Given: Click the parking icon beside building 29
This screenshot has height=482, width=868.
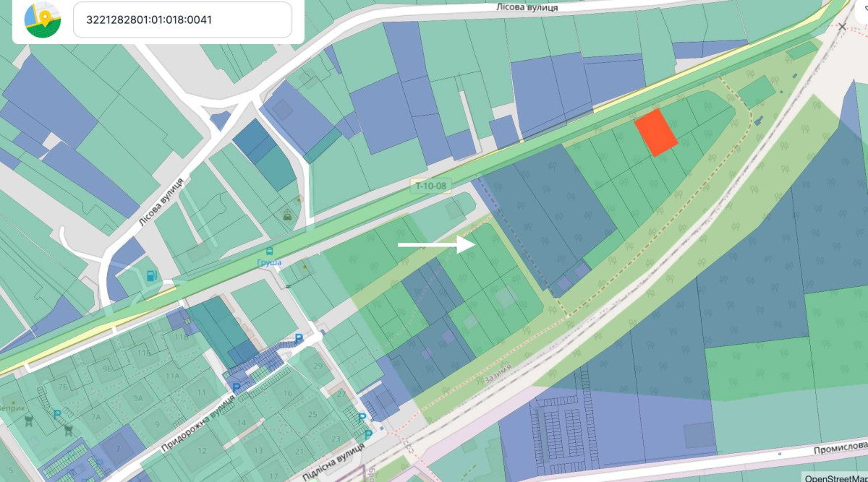Looking at the screenshot, I should point(299,339).
